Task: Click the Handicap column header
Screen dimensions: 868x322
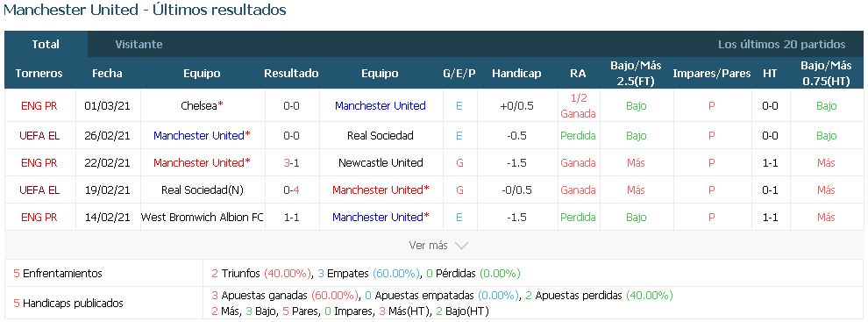Action: (516, 73)
